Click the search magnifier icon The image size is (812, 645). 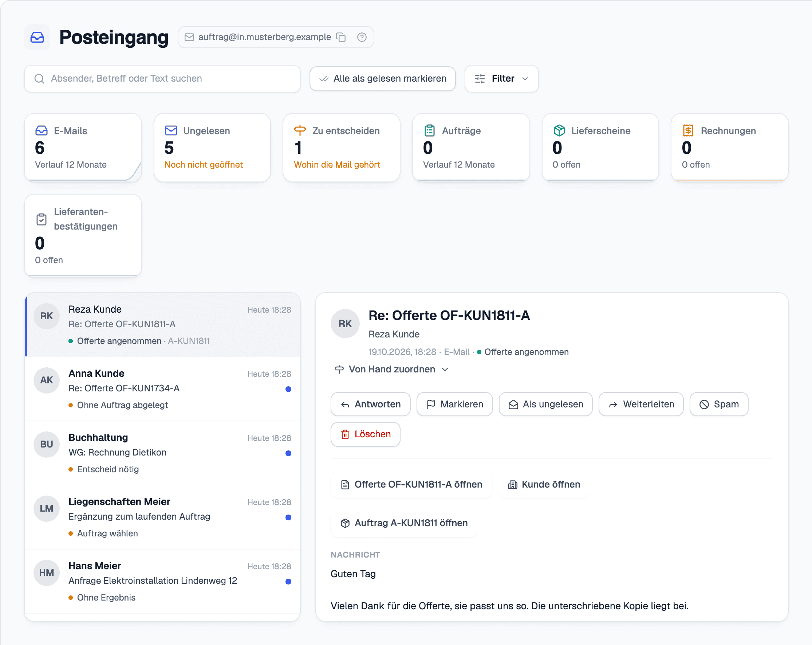point(39,78)
